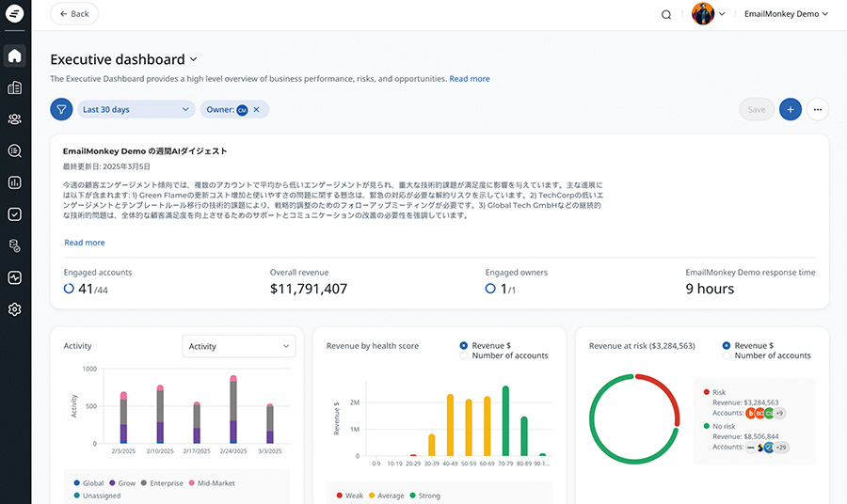The width and height of the screenshot is (847, 504).
Task: Open the search-list insights icon in sidebar
Action: tap(14, 151)
